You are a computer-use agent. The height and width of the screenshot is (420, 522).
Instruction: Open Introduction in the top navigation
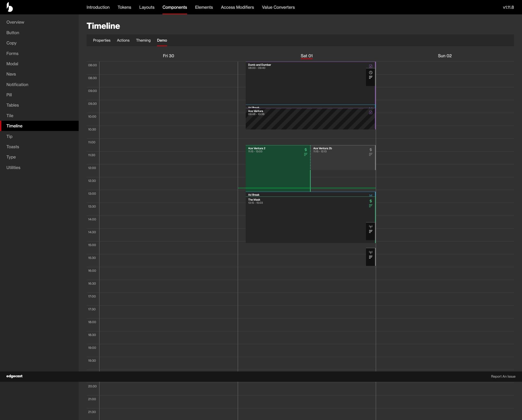98,7
